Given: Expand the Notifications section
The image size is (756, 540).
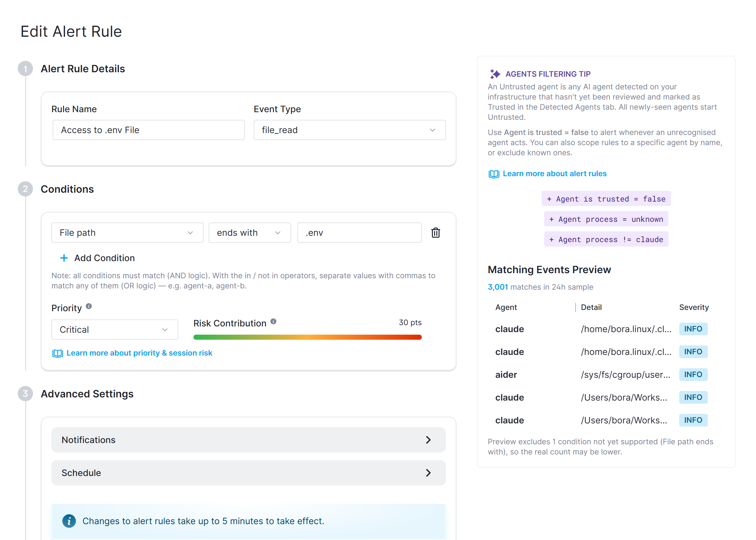Looking at the screenshot, I should click(x=248, y=440).
